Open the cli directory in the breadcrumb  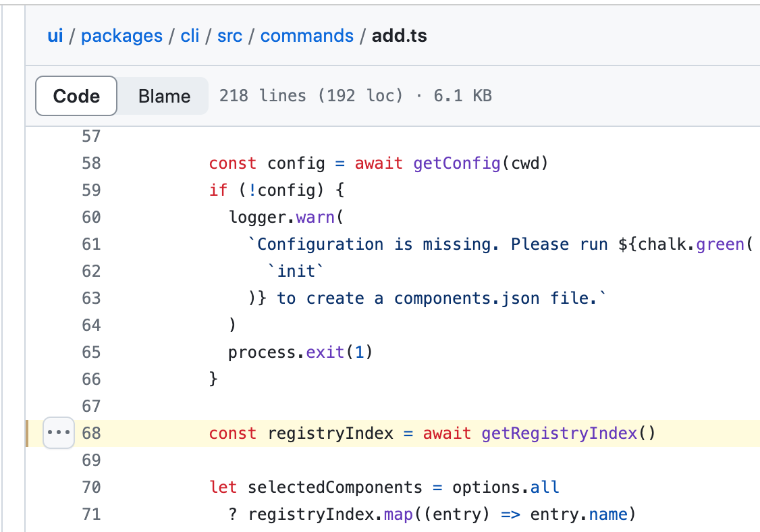click(189, 35)
